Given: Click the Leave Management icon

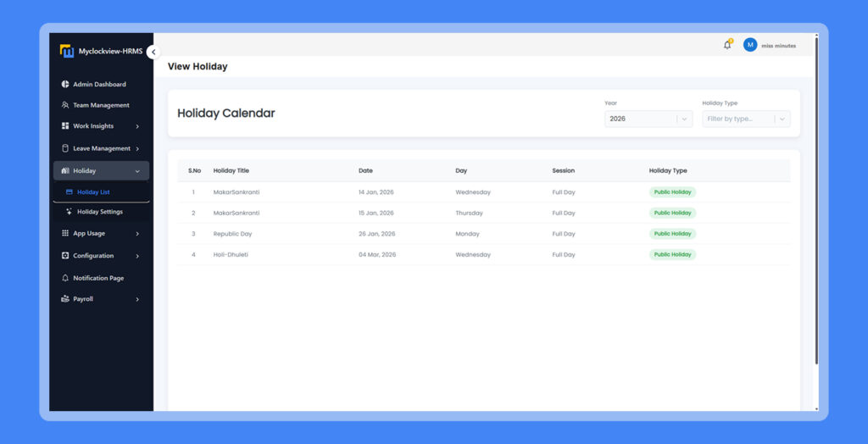Looking at the screenshot, I should [65, 148].
